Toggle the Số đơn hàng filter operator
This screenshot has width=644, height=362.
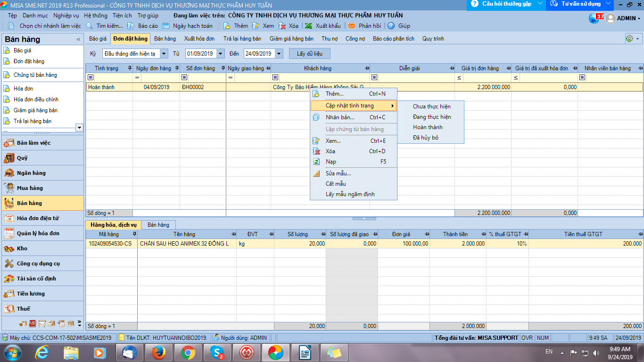point(184,77)
